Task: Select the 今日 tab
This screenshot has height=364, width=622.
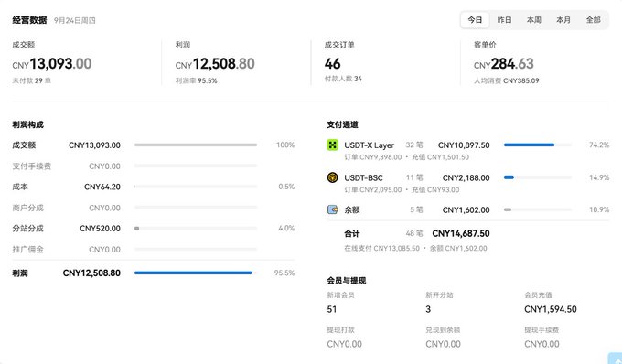Action: (x=475, y=20)
